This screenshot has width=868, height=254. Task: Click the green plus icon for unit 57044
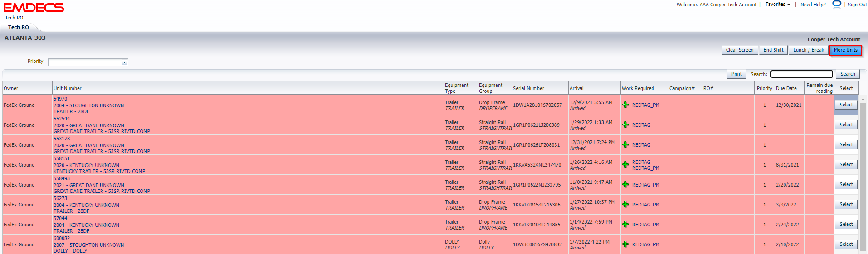[x=625, y=225]
